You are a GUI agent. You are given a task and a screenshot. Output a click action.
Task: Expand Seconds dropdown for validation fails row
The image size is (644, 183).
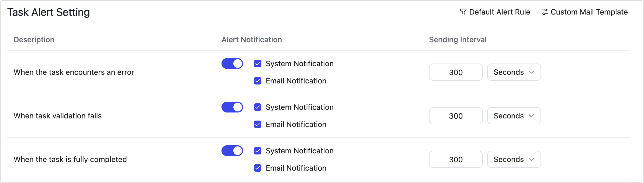(514, 116)
